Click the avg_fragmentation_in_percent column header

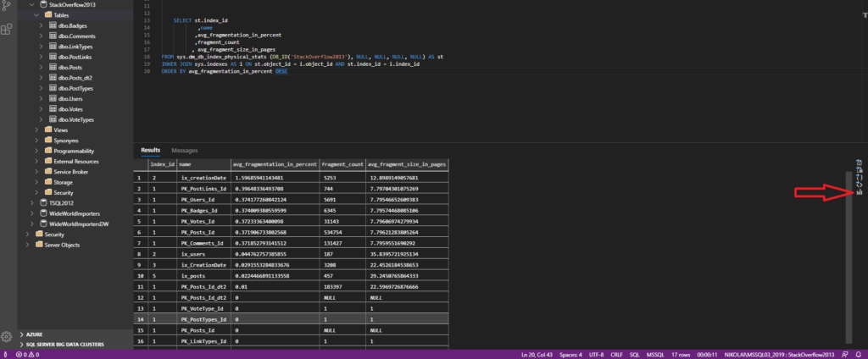(275, 164)
